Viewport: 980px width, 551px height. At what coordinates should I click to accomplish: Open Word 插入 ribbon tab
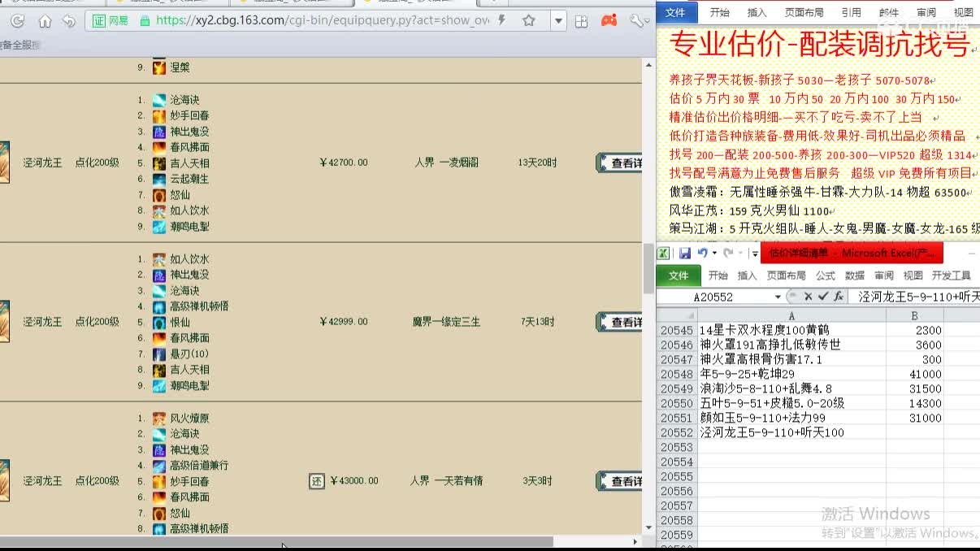point(757,12)
